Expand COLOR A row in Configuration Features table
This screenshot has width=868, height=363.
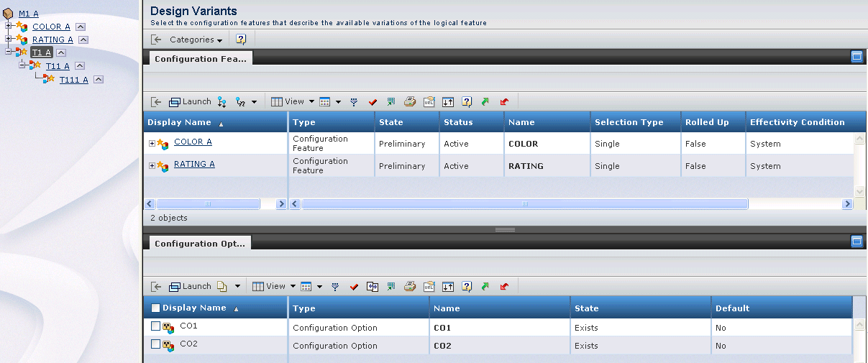pos(152,143)
